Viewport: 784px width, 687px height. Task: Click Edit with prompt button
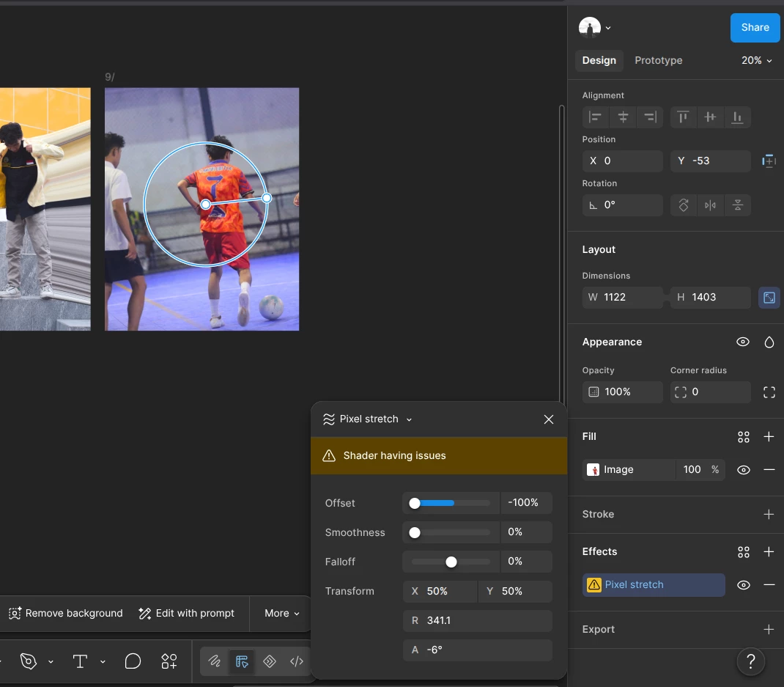(187, 614)
